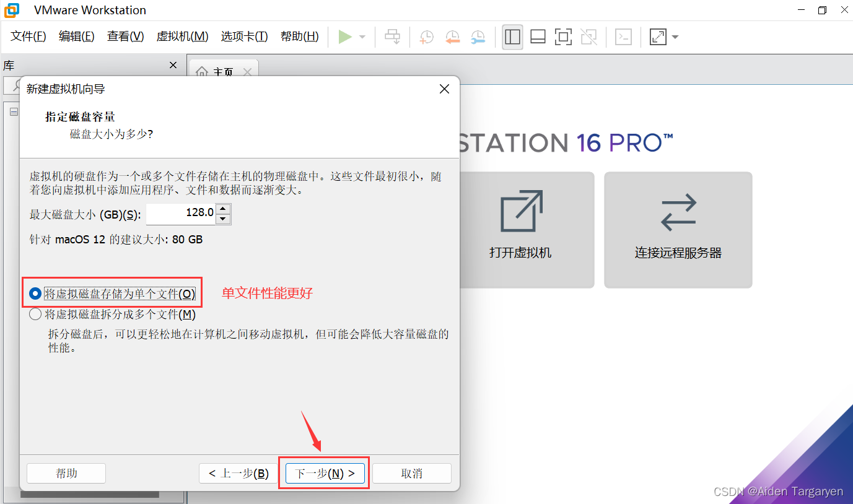853x504 pixels.
Task: Click the 新建虚拟机向导 dialog title
Action: pos(66,89)
